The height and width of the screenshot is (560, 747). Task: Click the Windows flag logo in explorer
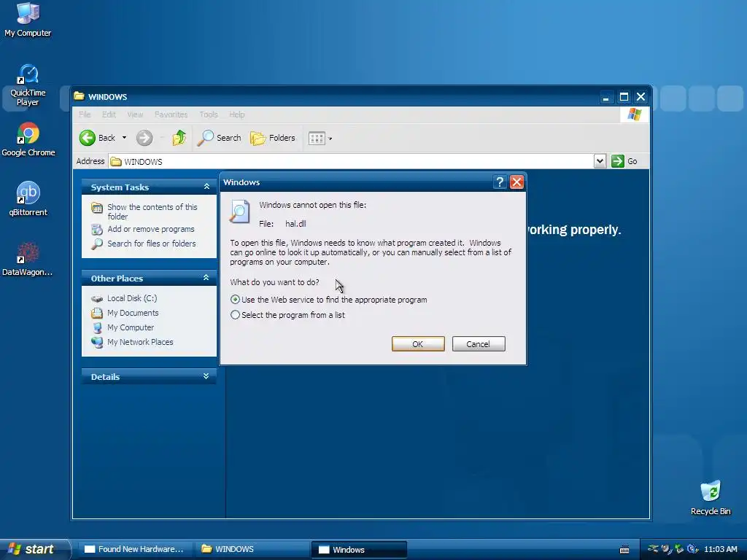(x=634, y=114)
